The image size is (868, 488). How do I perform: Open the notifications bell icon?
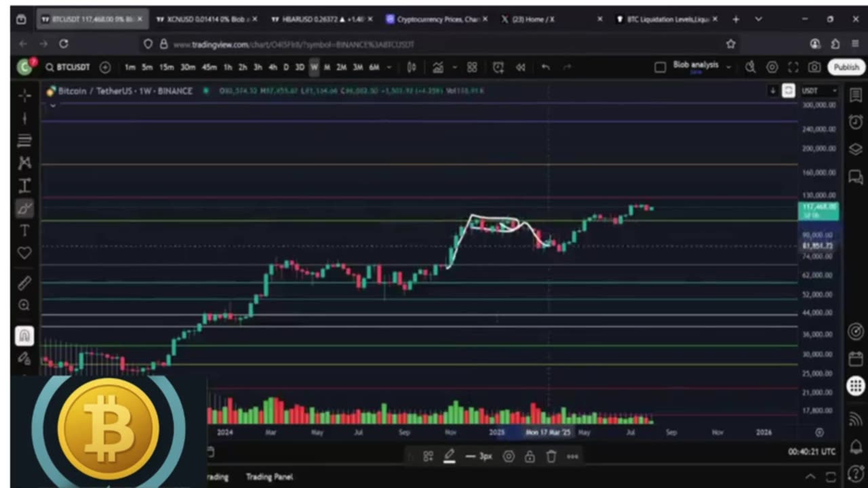pyautogui.click(x=855, y=446)
